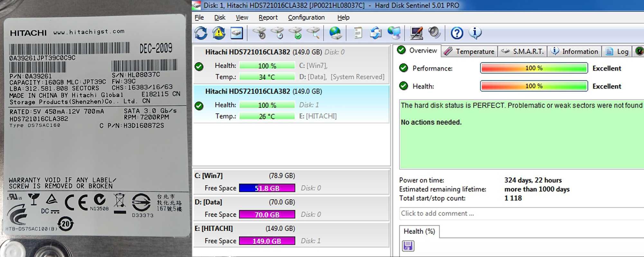This screenshot has height=257, width=644.
Task: Click green check icon next to Health in Overview
Action: (x=404, y=86)
